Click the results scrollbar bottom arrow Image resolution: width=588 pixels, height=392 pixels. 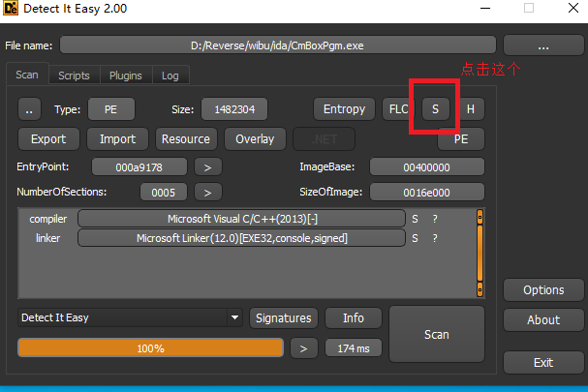[480, 289]
